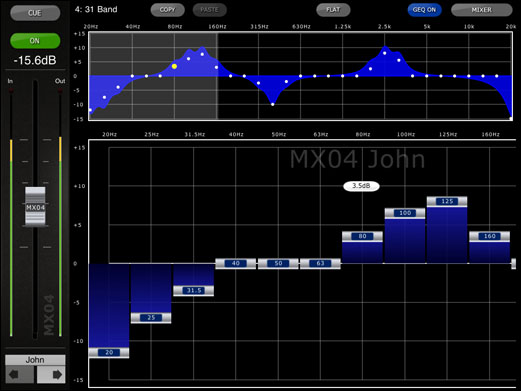Click the FLAT button to reset EQ
The width and height of the screenshot is (521, 391).
pyautogui.click(x=333, y=10)
